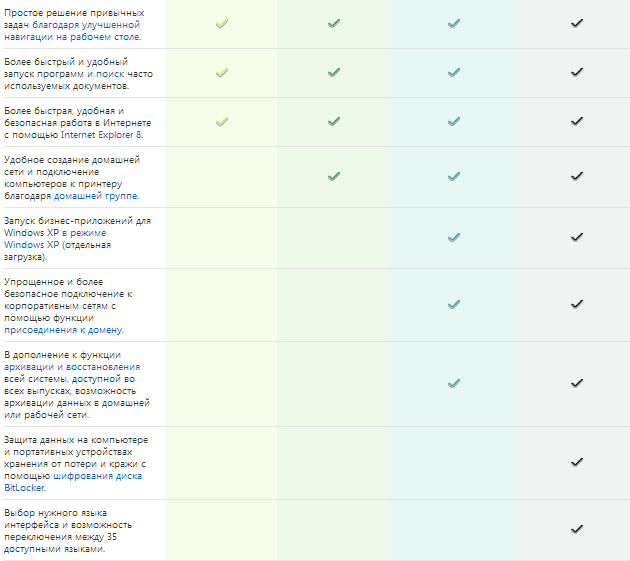The width and height of the screenshot is (630, 561).
Task: Open the поиск link
Action: coord(110,74)
